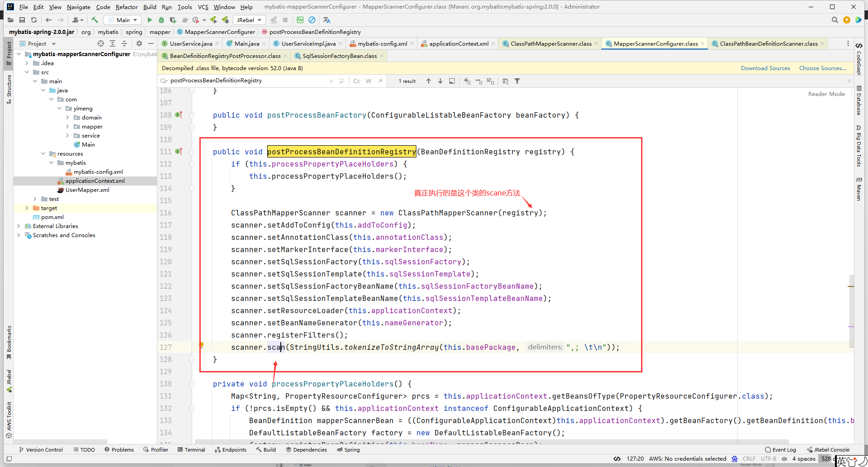Go to next search occurrence arrow
Viewport: 868px width, 467px height.
(440, 81)
